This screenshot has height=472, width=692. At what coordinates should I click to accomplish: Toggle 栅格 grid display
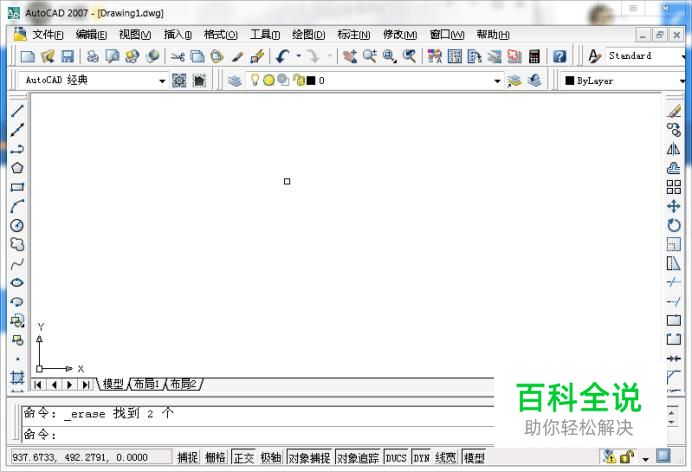(215, 457)
